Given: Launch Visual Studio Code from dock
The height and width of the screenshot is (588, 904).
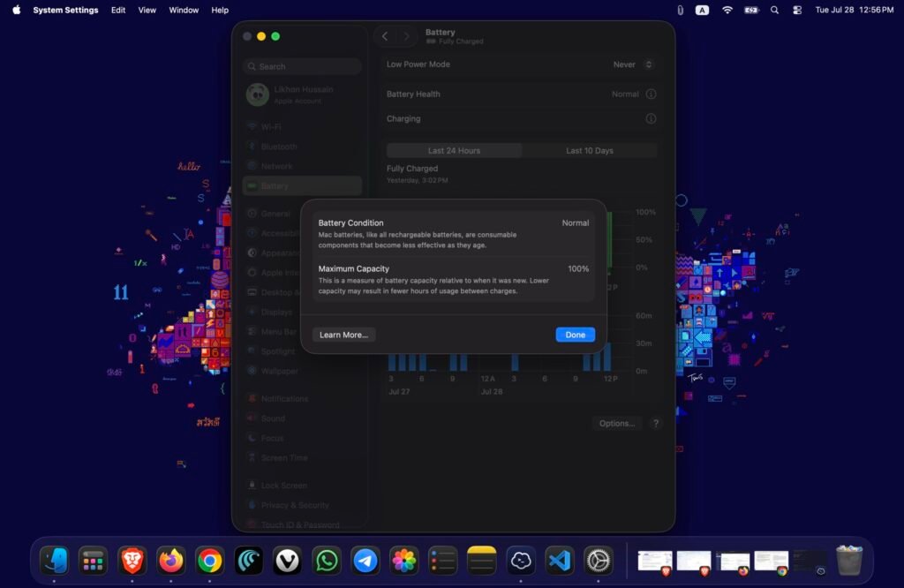Looking at the screenshot, I should tap(559, 561).
